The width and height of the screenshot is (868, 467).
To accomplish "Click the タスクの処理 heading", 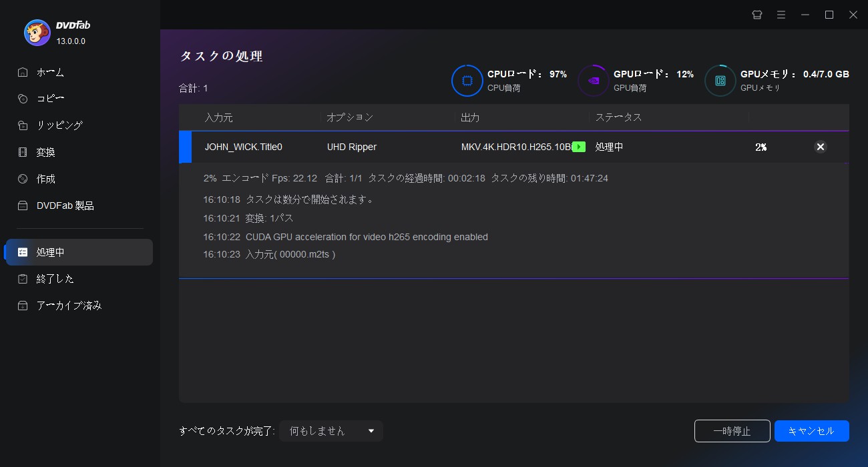I will pyautogui.click(x=221, y=56).
